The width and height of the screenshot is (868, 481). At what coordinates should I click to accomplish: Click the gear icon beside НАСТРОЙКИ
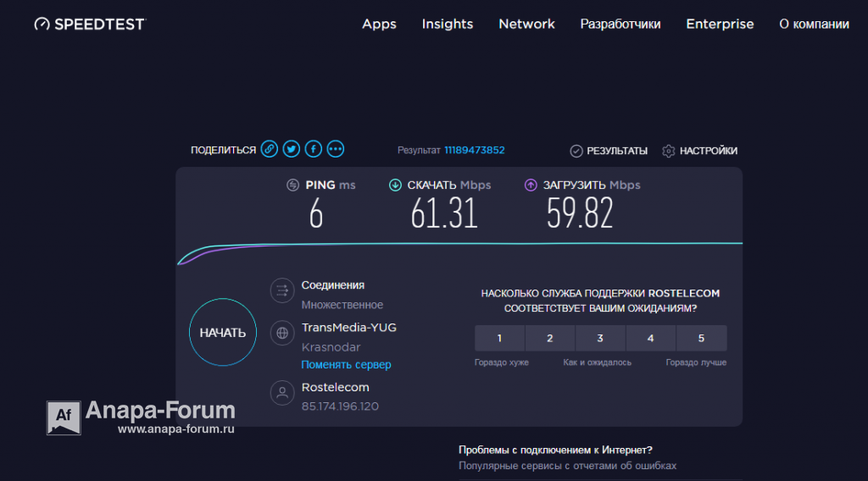click(669, 151)
